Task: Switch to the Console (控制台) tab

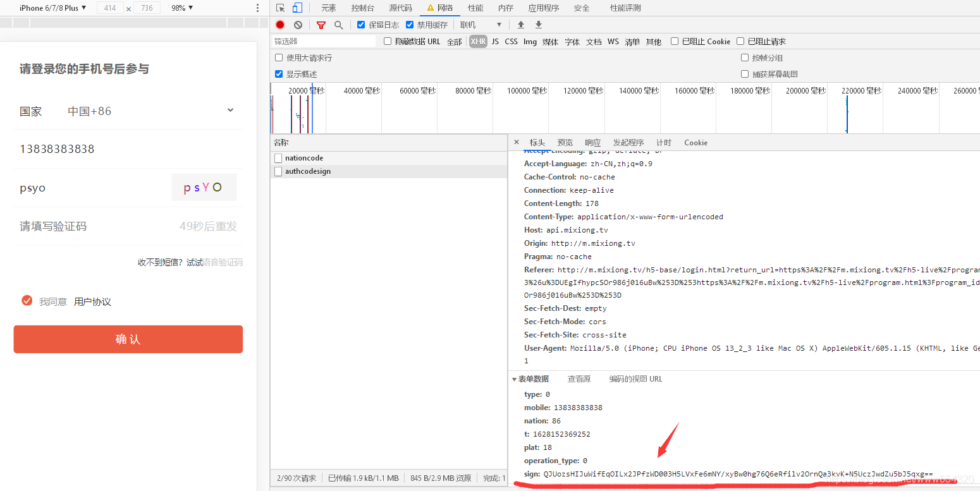Action: tap(363, 8)
